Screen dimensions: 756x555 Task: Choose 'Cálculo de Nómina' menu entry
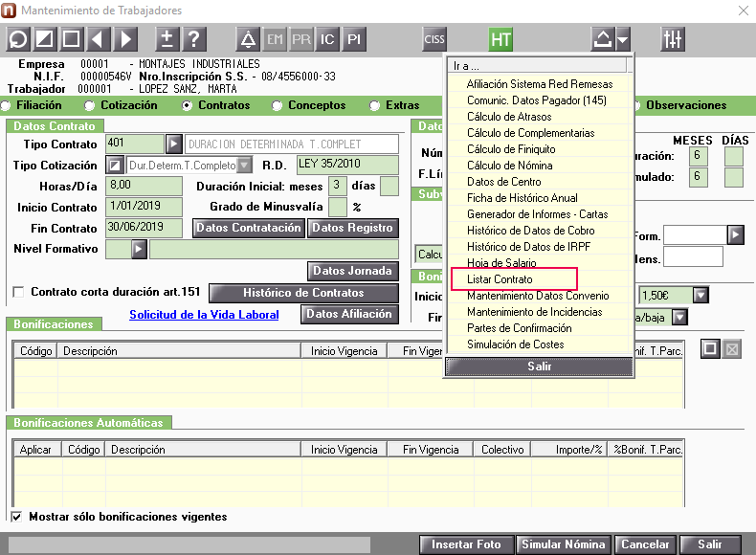tap(510, 166)
